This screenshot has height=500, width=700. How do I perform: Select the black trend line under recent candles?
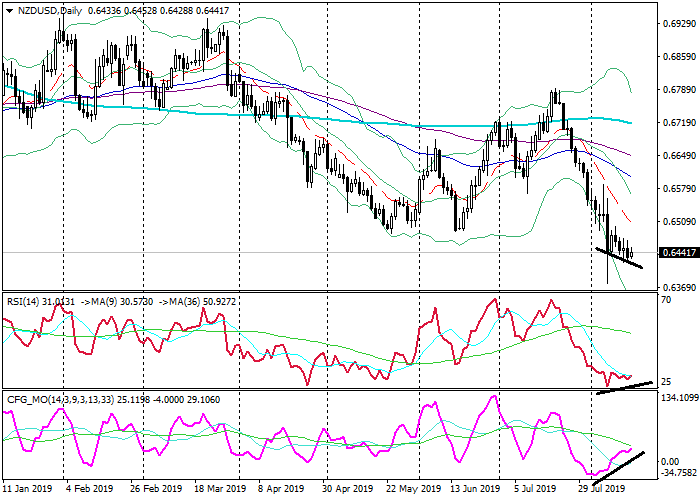pyautogui.click(x=619, y=257)
